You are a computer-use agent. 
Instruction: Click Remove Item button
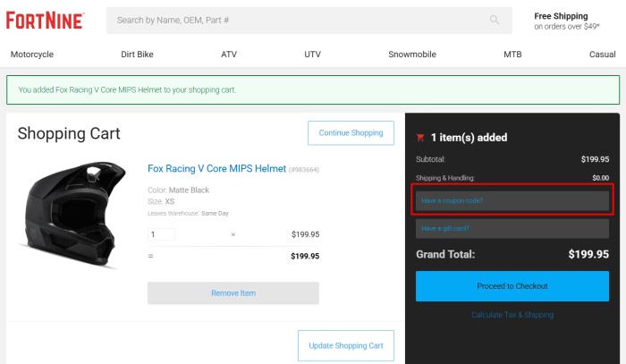[x=233, y=293]
